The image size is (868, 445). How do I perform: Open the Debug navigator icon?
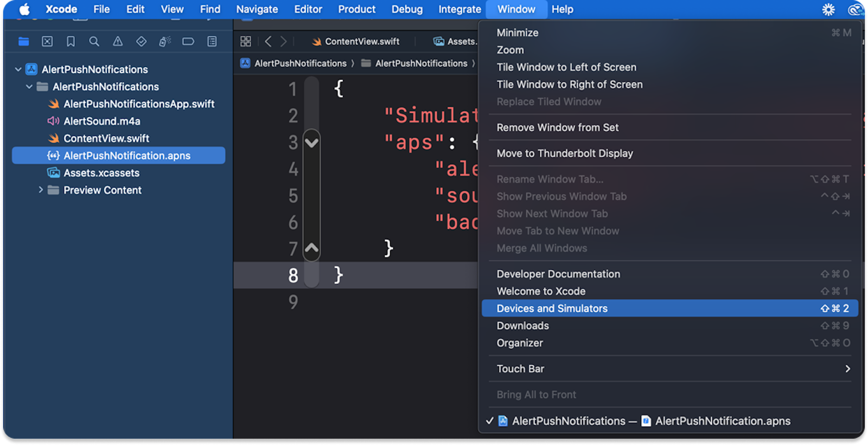click(x=165, y=41)
